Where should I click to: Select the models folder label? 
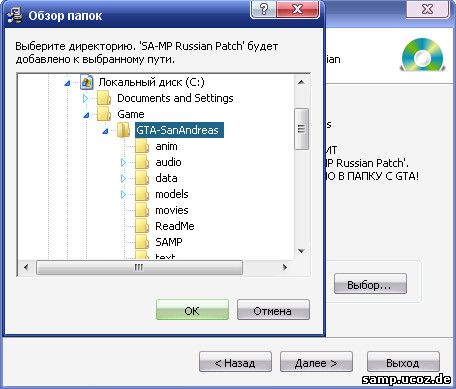(172, 194)
